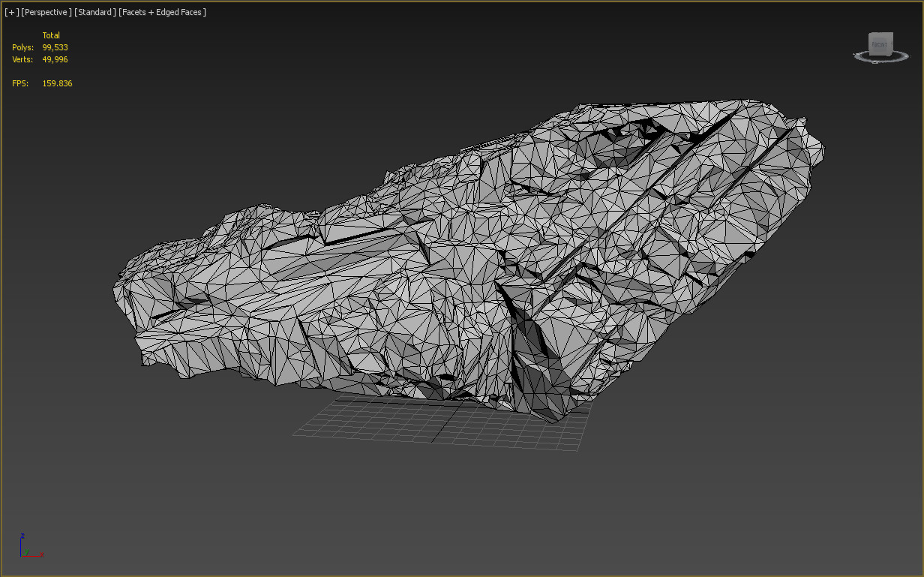Click the left side face of the ViewCube
This screenshot has width=924, height=577.
pyautogui.click(x=870, y=47)
